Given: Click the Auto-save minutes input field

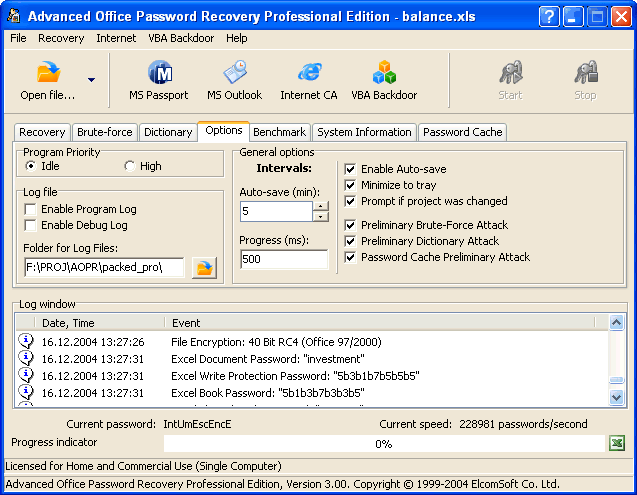Looking at the screenshot, I should (276, 211).
